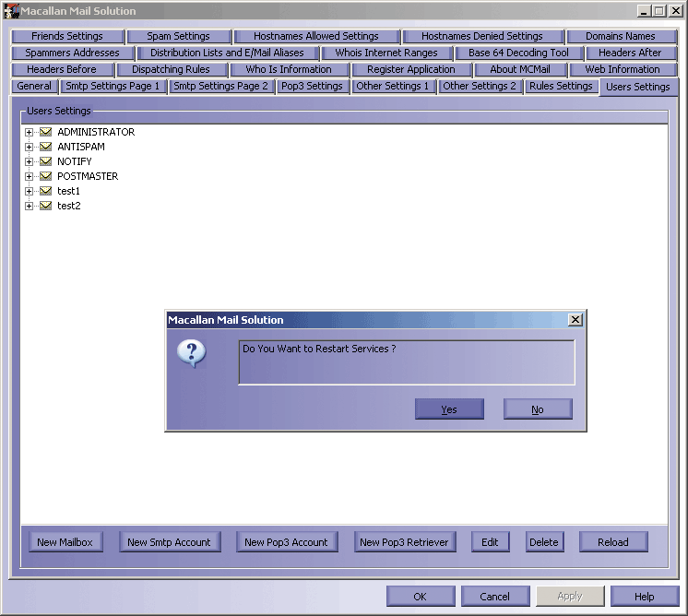Expand the ANTISPAM tree node
This screenshot has height=616, width=688.
[x=29, y=147]
